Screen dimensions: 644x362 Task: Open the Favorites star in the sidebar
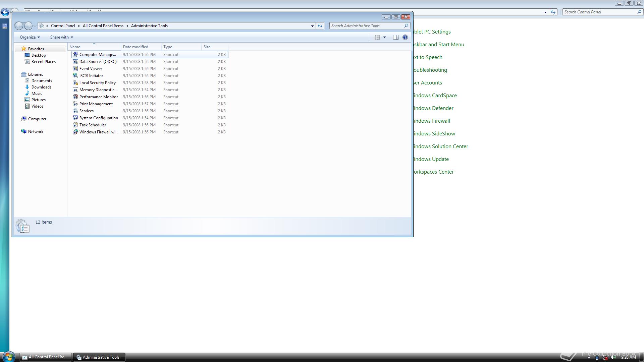click(23, 49)
